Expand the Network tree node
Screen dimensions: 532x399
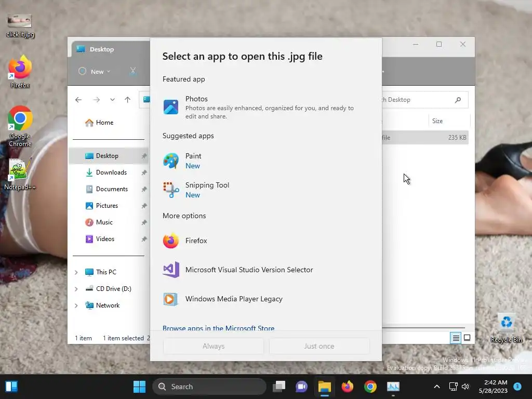coord(76,305)
